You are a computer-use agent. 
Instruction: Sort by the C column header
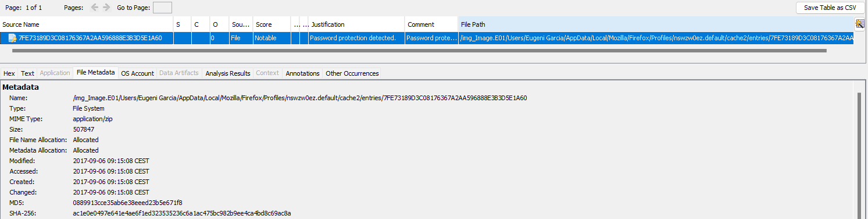200,24
